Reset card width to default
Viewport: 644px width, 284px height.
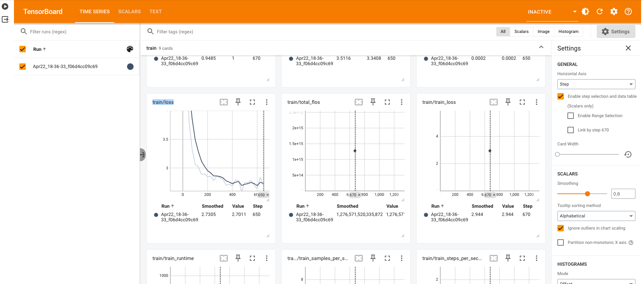(x=628, y=154)
